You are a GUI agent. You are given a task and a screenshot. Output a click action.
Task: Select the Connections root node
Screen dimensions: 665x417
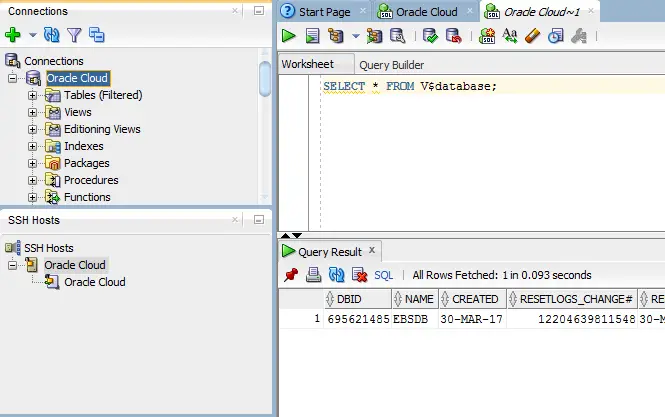pyautogui.click(x=54, y=61)
